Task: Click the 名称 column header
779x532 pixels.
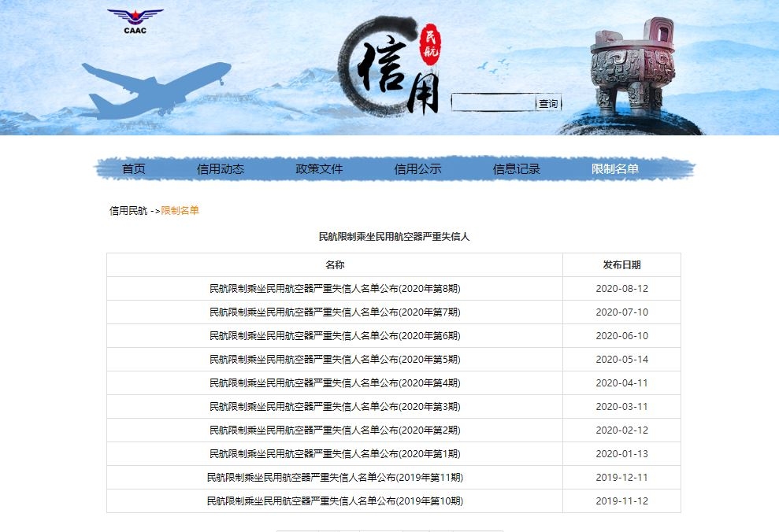Action: (x=335, y=265)
